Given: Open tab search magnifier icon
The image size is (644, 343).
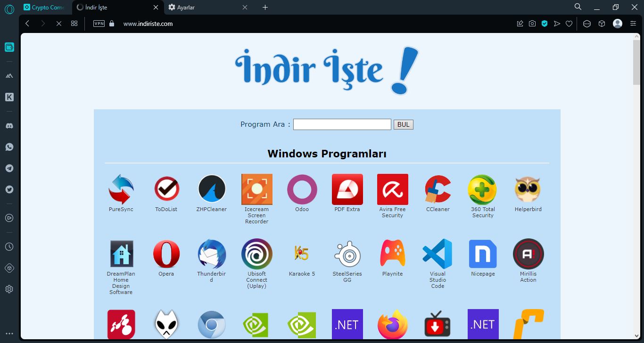Looking at the screenshot, I should [578, 7].
